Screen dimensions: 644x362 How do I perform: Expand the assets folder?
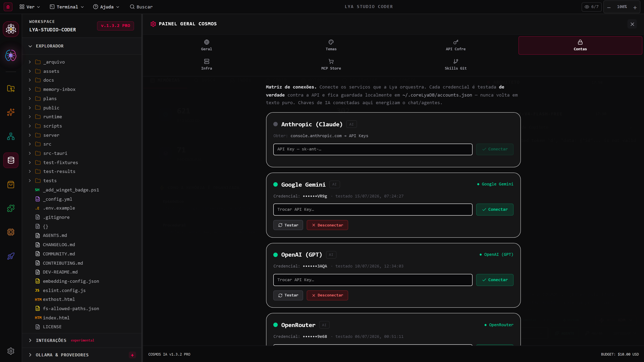[x=82, y=71]
